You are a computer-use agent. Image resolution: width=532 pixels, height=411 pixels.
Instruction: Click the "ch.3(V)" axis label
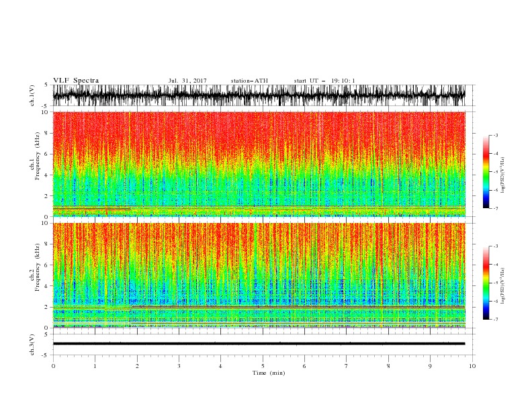coord(32,345)
